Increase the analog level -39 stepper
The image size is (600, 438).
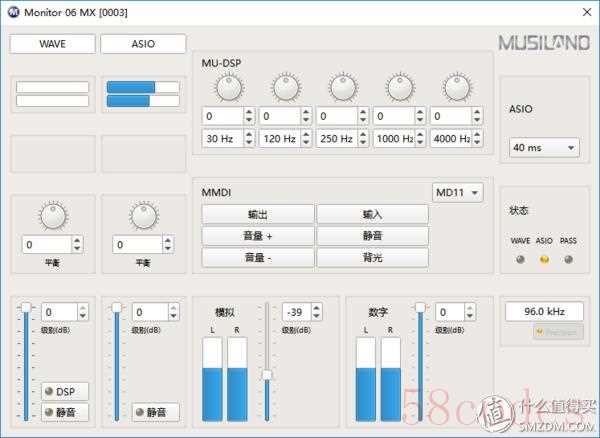pos(316,308)
